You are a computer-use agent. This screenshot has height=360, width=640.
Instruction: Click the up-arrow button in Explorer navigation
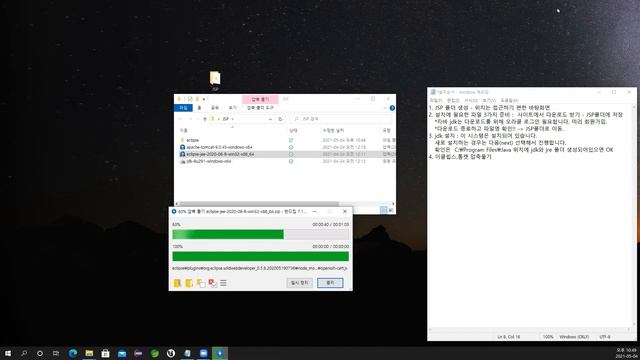pos(205,119)
